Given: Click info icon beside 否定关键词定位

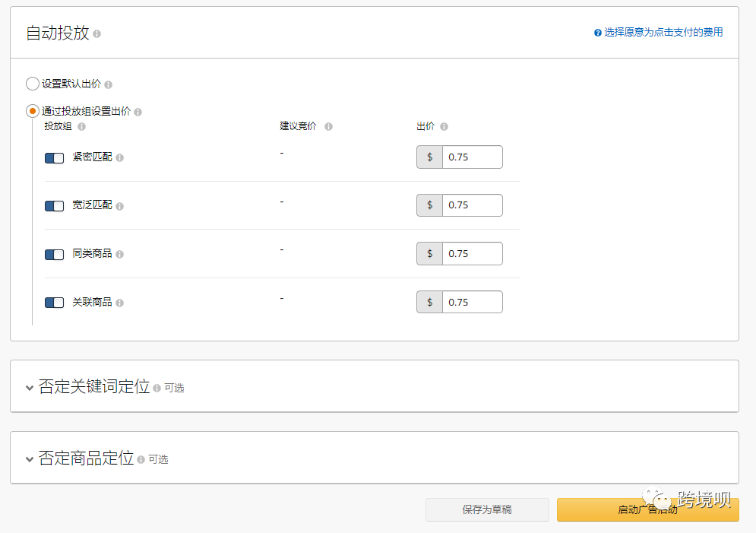Looking at the screenshot, I should click(x=157, y=388).
